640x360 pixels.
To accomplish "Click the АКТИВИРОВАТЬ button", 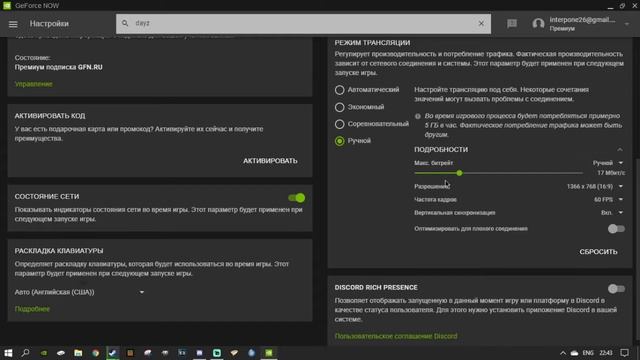I will (270, 161).
